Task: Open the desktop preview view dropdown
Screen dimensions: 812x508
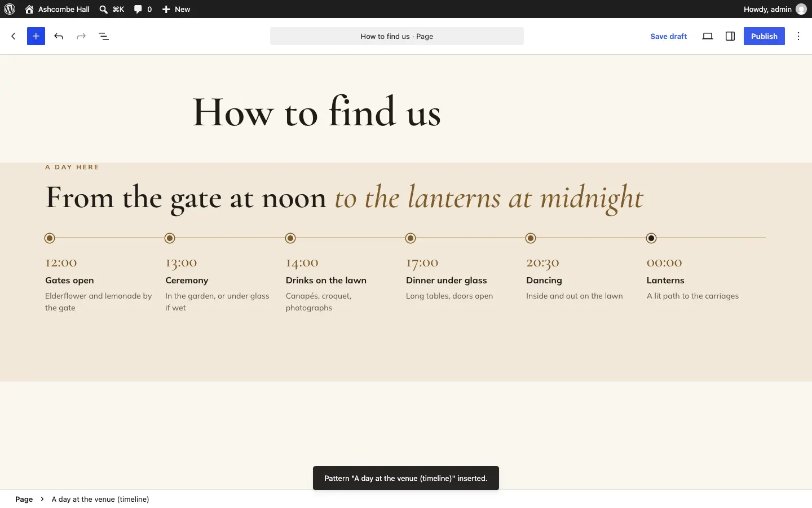Action: pos(708,36)
